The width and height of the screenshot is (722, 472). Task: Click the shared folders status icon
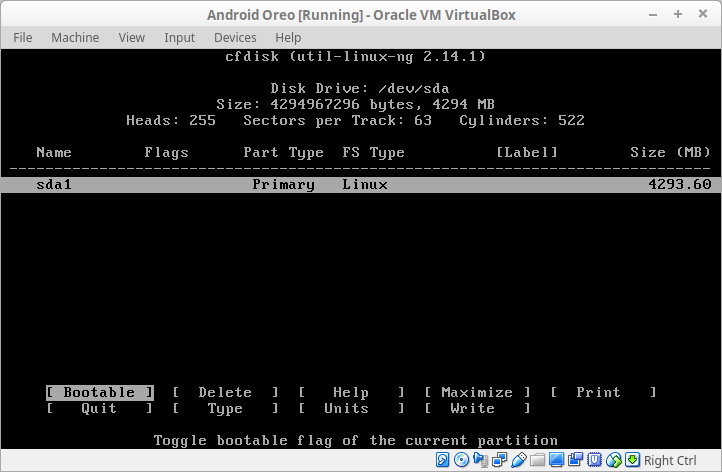click(537, 460)
